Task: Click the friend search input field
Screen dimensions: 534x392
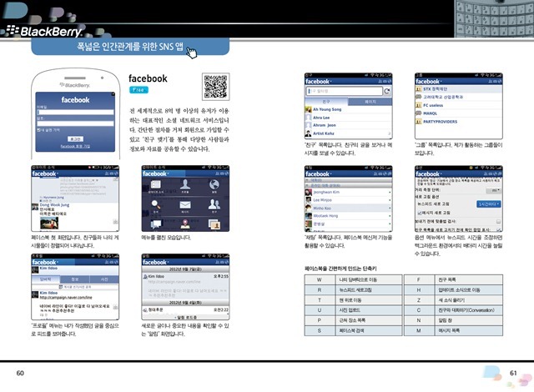Action: [x=338, y=92]
